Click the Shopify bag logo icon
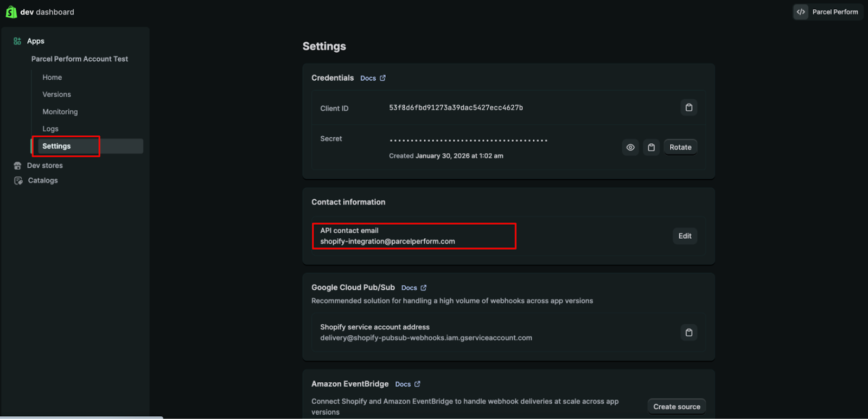The image size is (868, 419). pos(11,12)
